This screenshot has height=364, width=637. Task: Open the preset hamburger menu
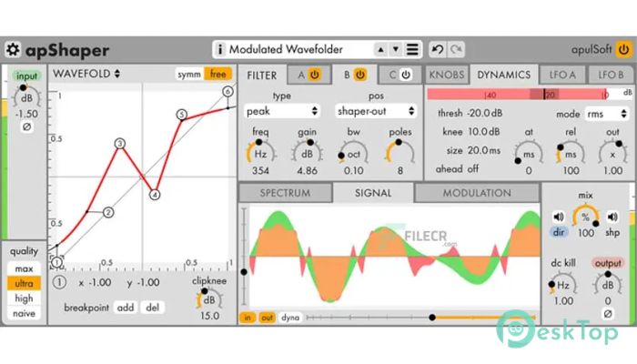pyautogui.click(x=412, y=49)
